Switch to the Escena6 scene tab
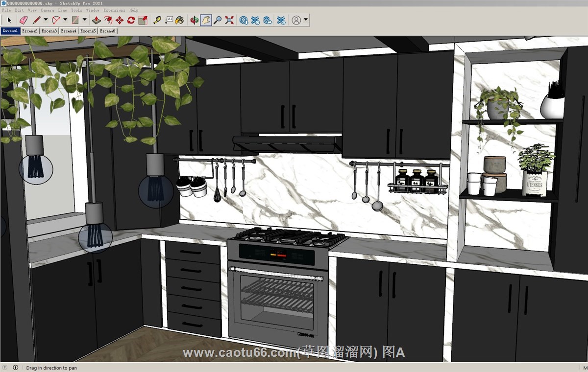This screenshot has height=372, width=588. (107, 31)
